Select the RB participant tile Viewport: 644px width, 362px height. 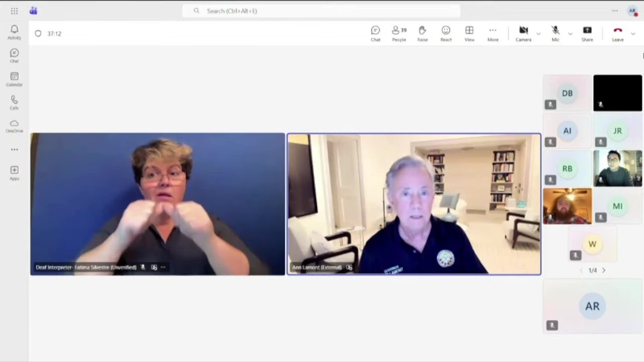click(568, 168)
